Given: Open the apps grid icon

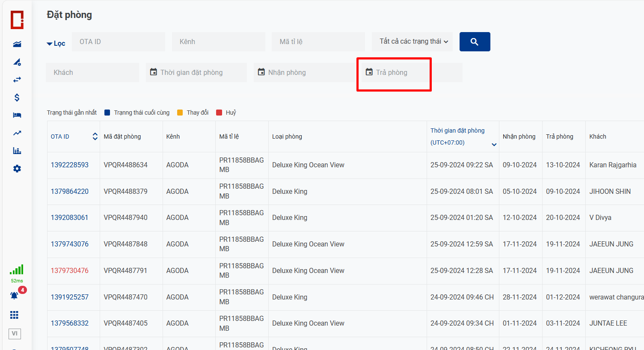Looking at the screenshot, I should tap(14, 315).
